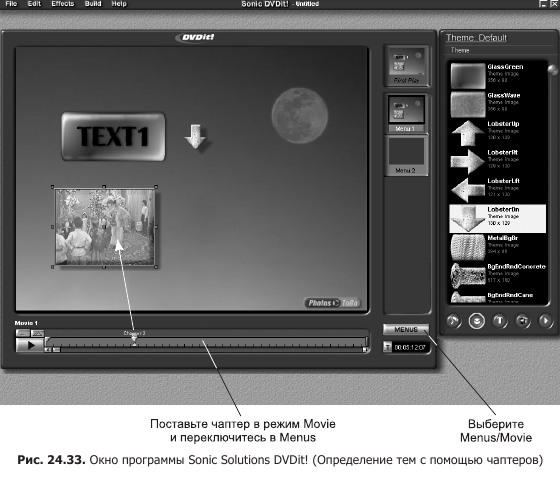Choose the LobsterRt right arrow button
The width and height of the screenshot is (560, 481).
pyautogui.click(x=498, y=161)
